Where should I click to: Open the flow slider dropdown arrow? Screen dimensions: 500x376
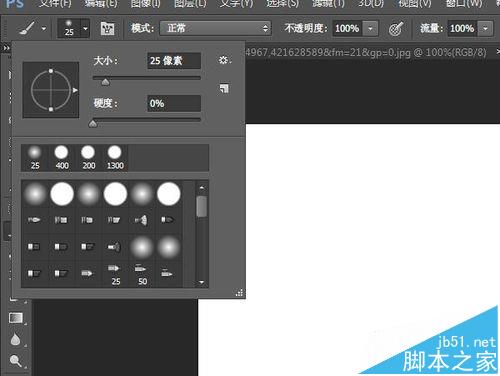(485, 29)
